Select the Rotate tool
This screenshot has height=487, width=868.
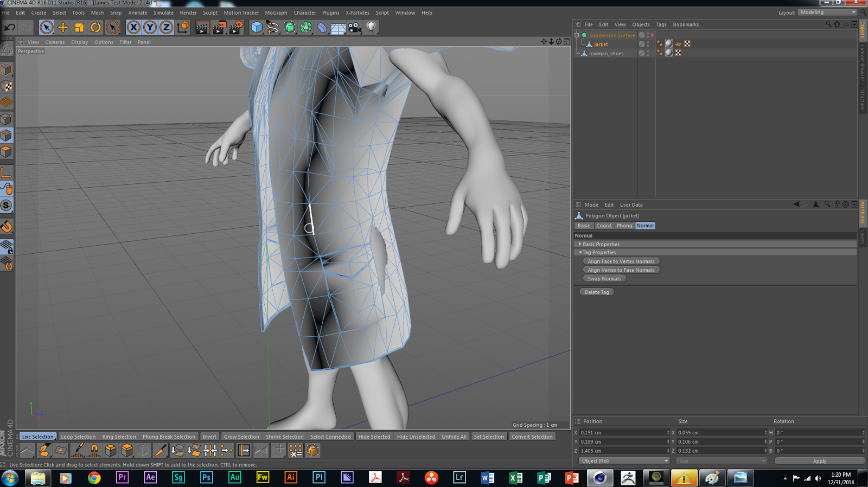point(95,27)
